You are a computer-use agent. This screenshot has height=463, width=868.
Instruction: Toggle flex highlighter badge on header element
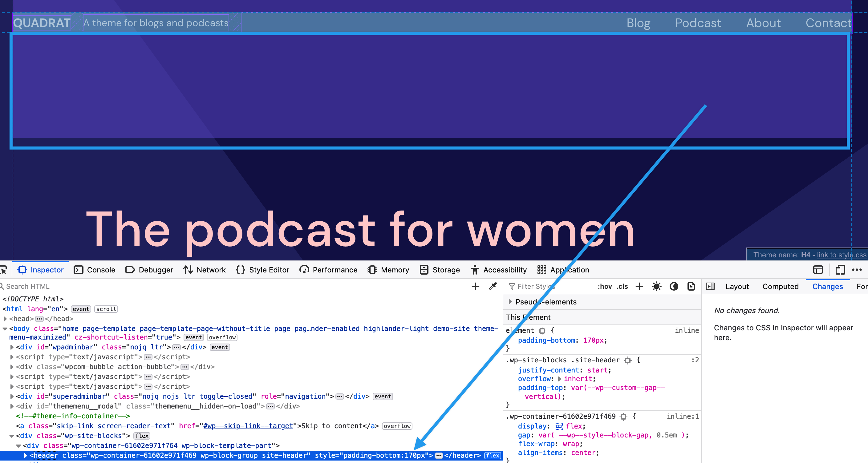click(493, 456)
